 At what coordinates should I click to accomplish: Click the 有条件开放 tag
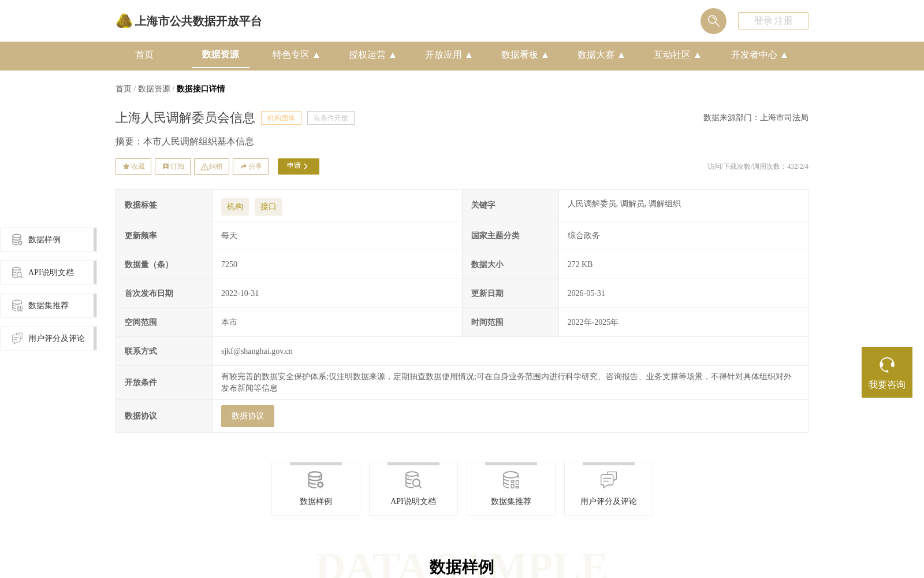tap(331, 118)
